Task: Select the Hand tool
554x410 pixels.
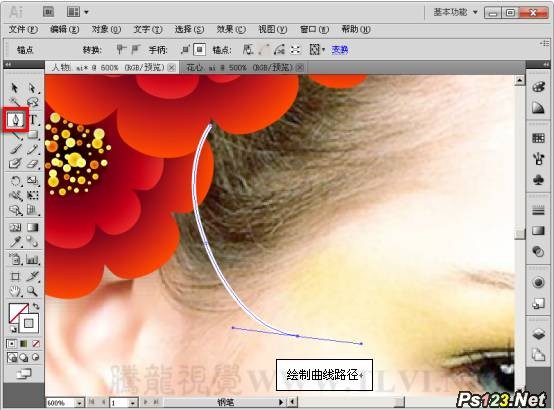Action: coord(15,291)
